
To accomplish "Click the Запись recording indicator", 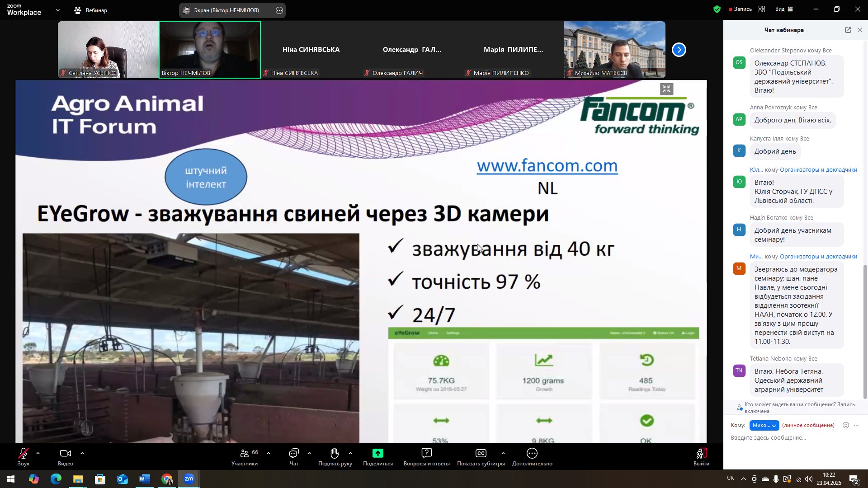I will [x=740, y=9].
